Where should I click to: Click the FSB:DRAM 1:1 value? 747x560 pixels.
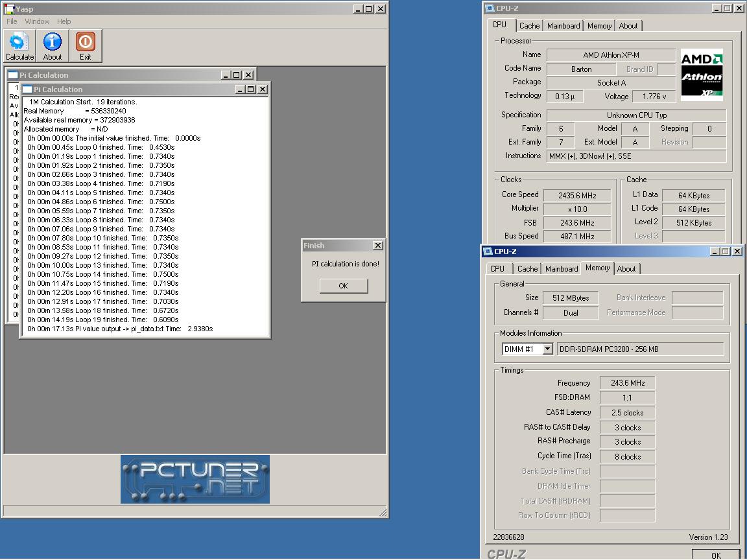pyautogui.click(x=628, y=397)
